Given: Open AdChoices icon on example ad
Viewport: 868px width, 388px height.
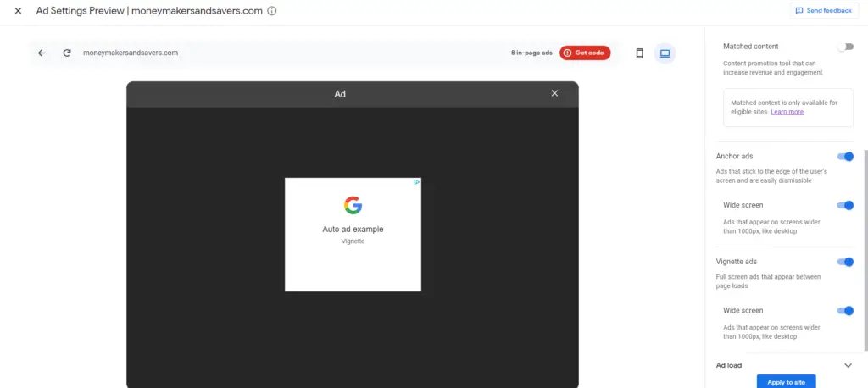Looking at the screenshot, I should pos(417,181).
